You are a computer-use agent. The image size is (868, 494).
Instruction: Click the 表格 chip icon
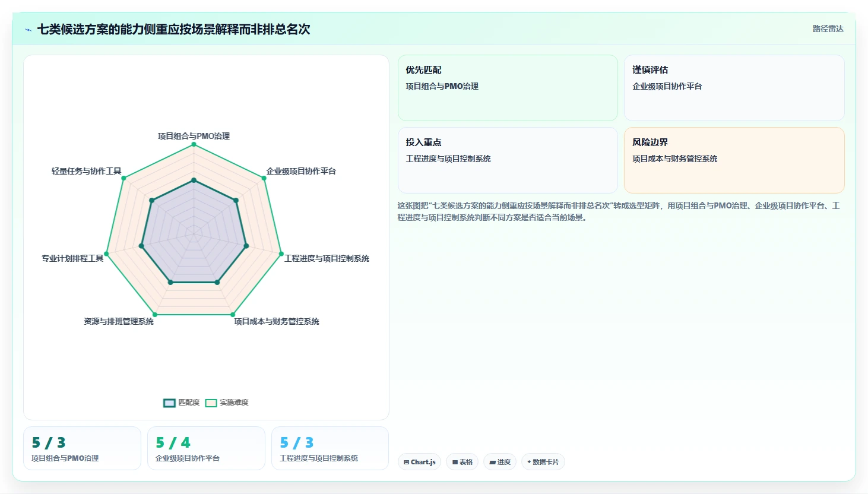[x=455, y=462]
